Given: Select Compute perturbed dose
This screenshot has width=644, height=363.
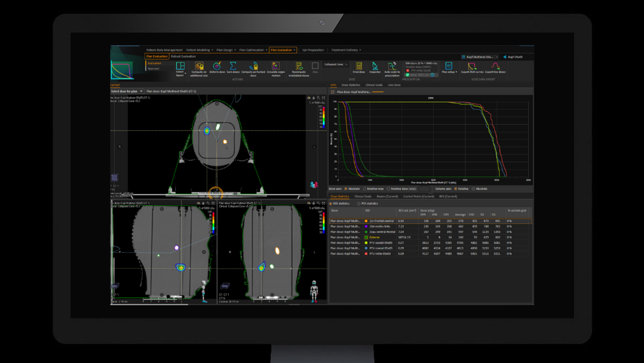Looking at the screenshot, I should point(254,66).
